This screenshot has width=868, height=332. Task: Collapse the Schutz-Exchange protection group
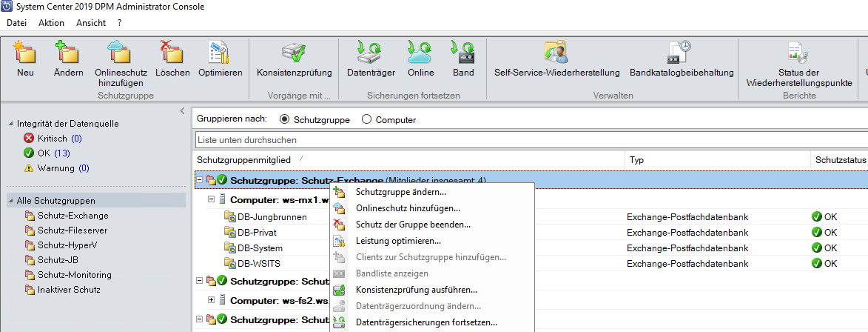[x=200, y=179]
